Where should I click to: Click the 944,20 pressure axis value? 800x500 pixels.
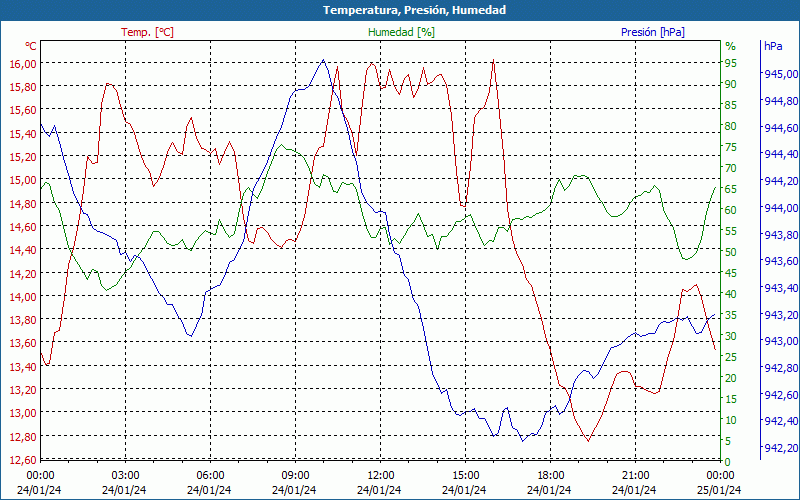pos(781,181)
